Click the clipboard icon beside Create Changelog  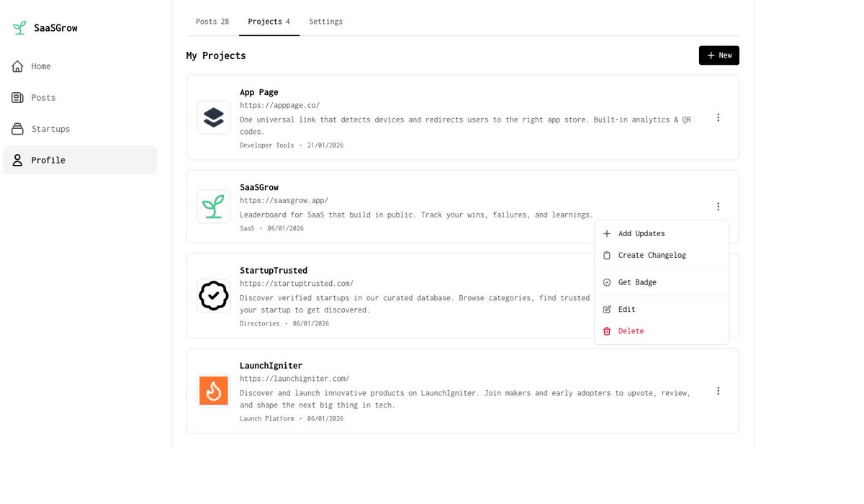click(x=607, y=255)
